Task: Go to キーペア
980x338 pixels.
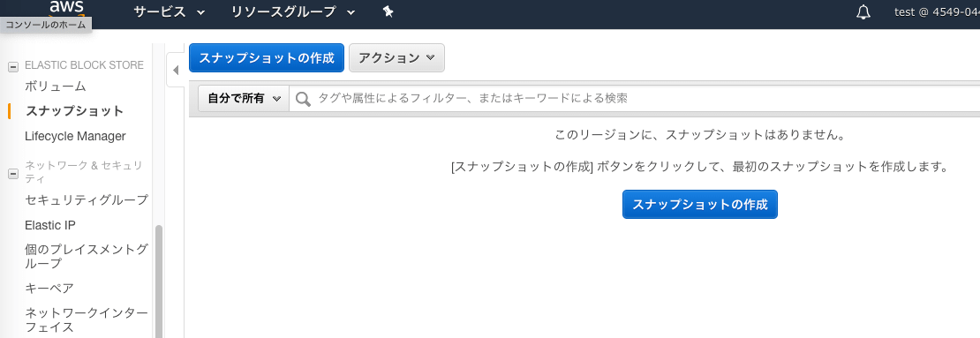Action: [x=49, y=288]
